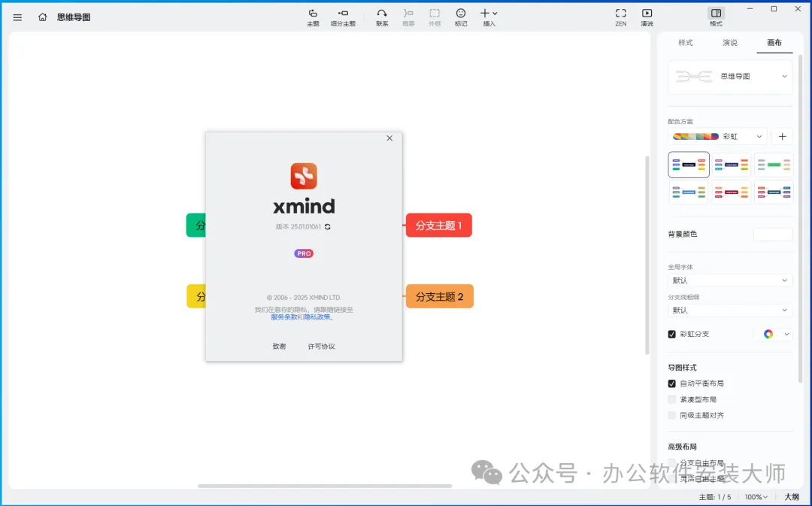Select the 外框 boundary tool
812x506 pixels.
pos(435,17)
